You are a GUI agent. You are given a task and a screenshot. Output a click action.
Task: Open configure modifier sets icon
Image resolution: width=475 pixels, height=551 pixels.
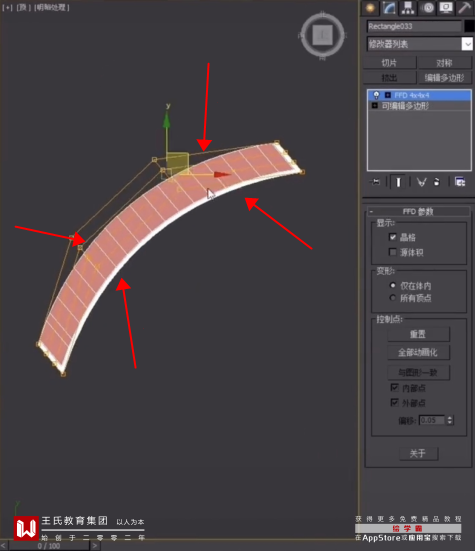tap(460, 182)
